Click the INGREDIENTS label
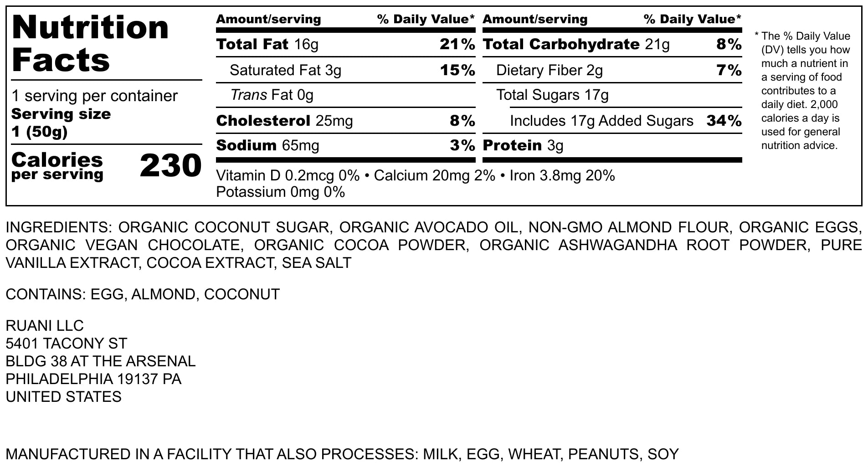 coord(58,227)
